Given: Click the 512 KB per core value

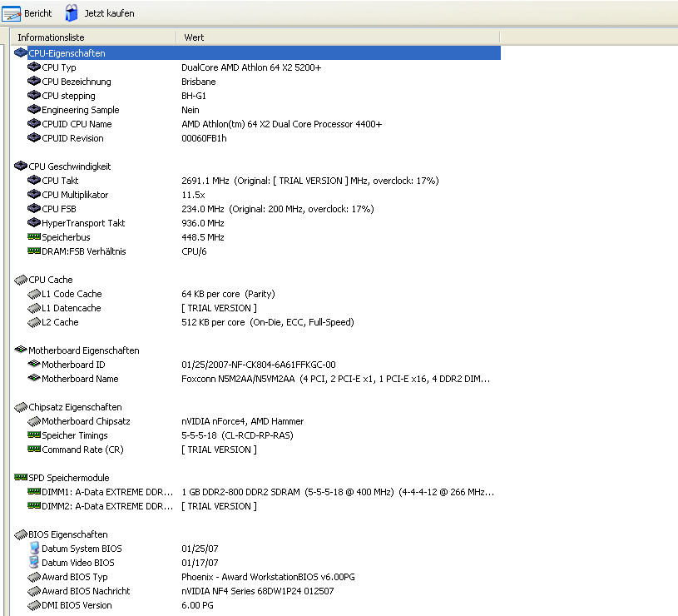Looking at the screenshot, I should point(268,322).
